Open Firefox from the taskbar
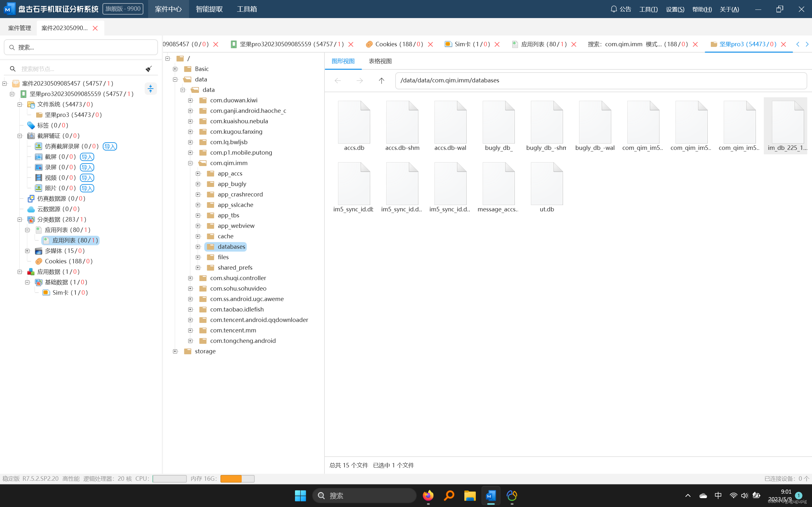The image size is (812, 507). click(428, 495)
